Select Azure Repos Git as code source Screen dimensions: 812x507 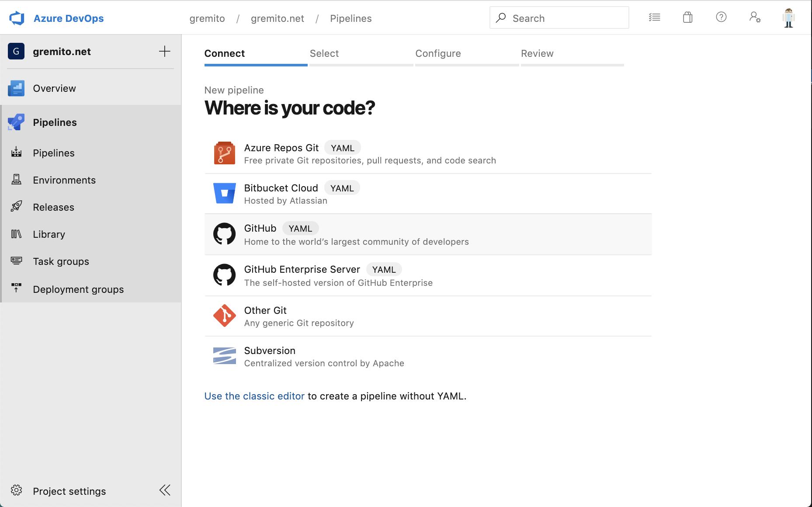coord(428,154)
